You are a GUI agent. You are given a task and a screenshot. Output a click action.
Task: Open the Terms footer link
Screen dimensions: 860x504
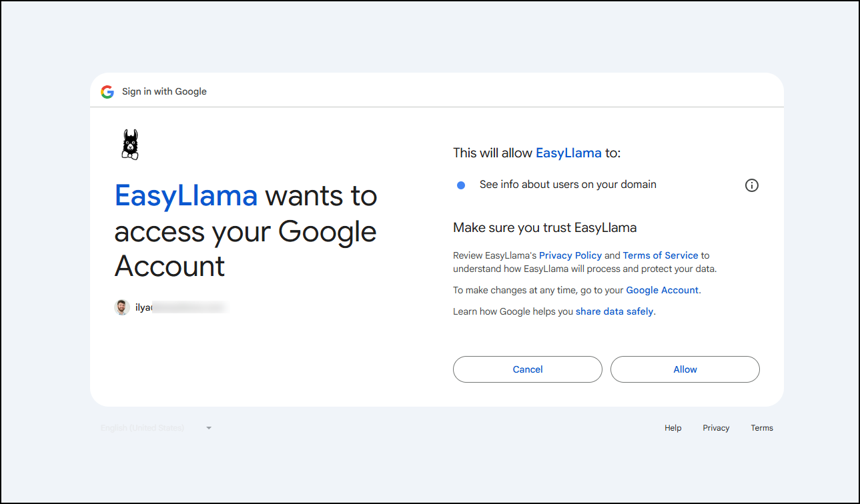761,428
